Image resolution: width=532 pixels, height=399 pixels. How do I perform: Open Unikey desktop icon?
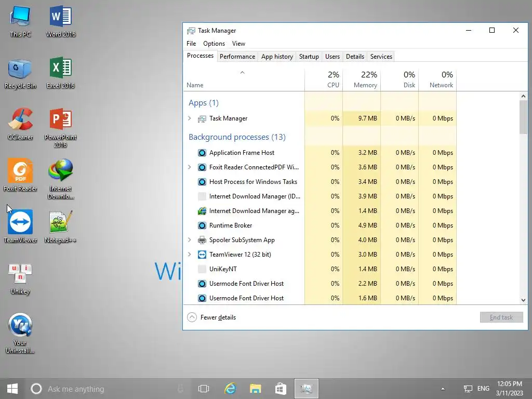(20, 278)
